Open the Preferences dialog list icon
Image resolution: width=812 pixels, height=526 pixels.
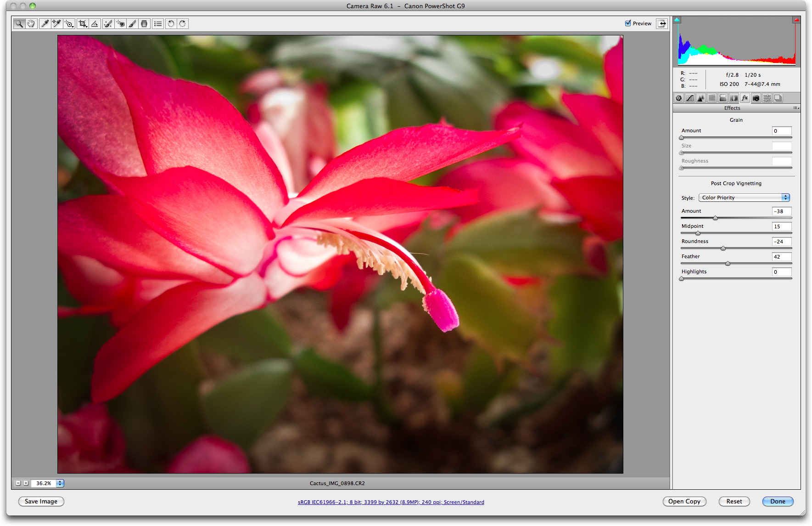(x=158, y=24)
